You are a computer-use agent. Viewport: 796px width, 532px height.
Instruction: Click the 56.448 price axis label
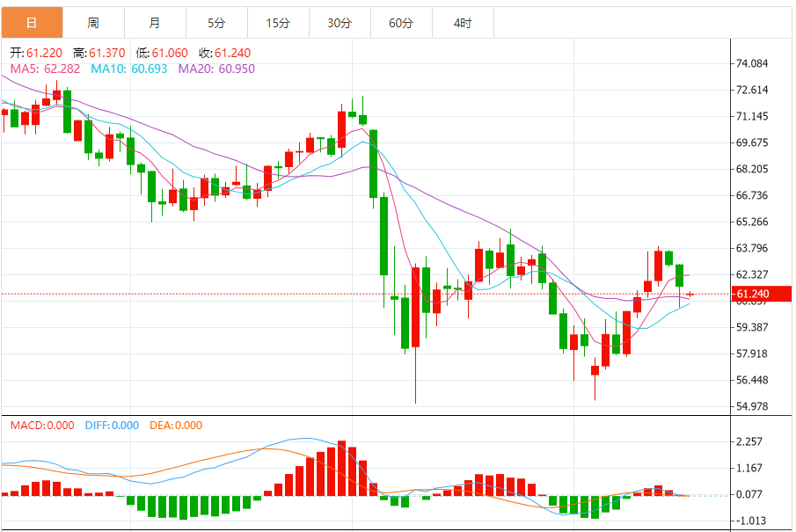[752, 380]
